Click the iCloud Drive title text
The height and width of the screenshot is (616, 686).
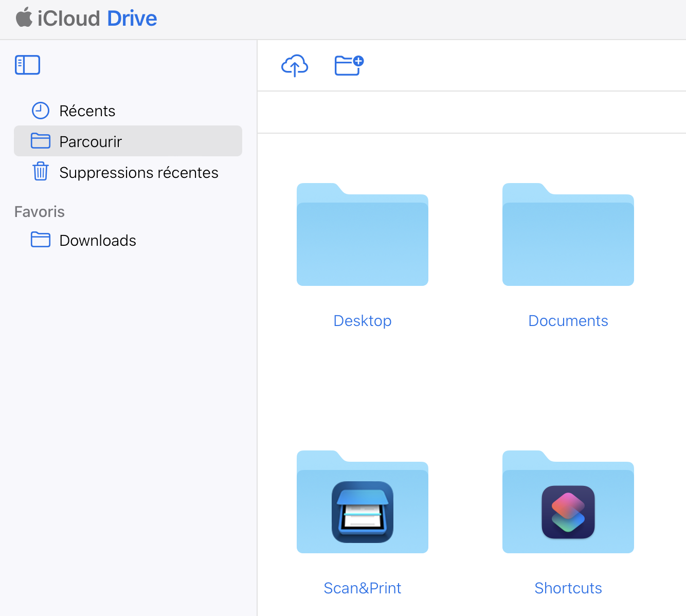tap(97, 19)
